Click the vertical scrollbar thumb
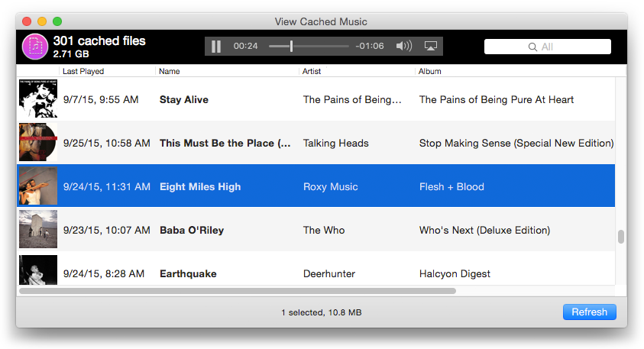The height and width of the screenshot is (349, 644). click(x=620, y=237)
